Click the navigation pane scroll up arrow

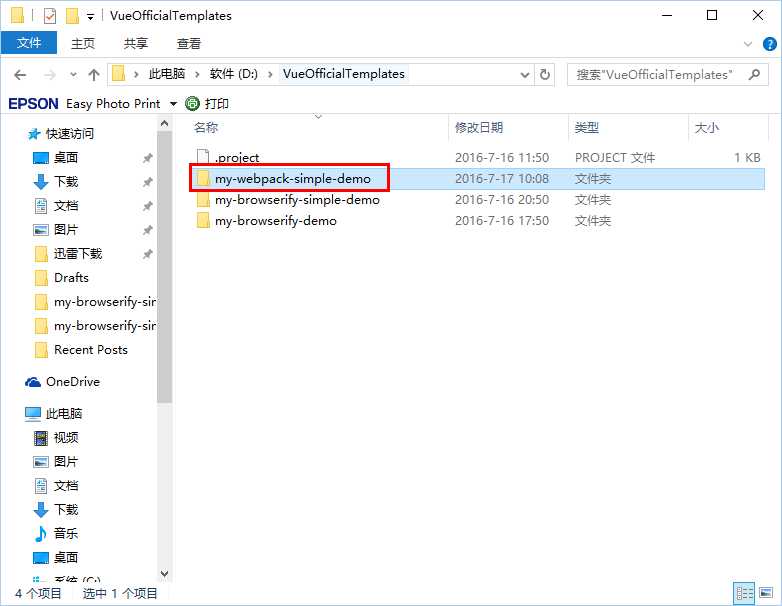point(165,123)
